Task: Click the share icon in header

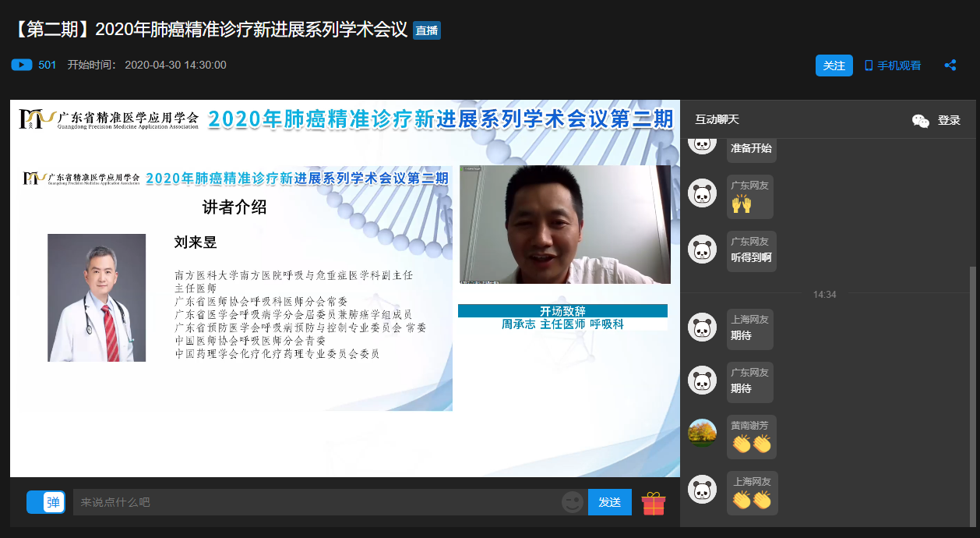Action: pyautogui.click(x=950, y=65)
